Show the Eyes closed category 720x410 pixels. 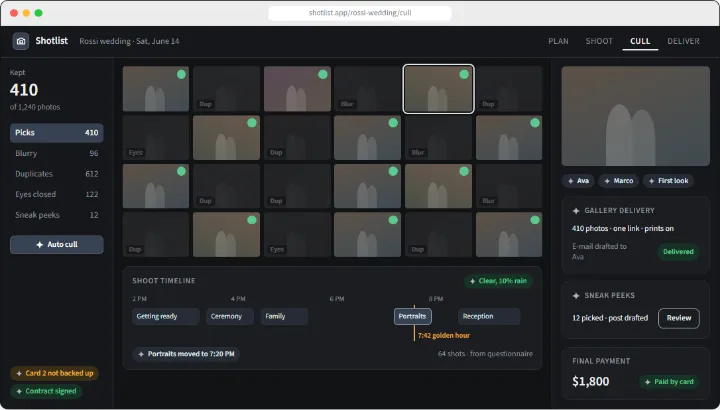56,194
